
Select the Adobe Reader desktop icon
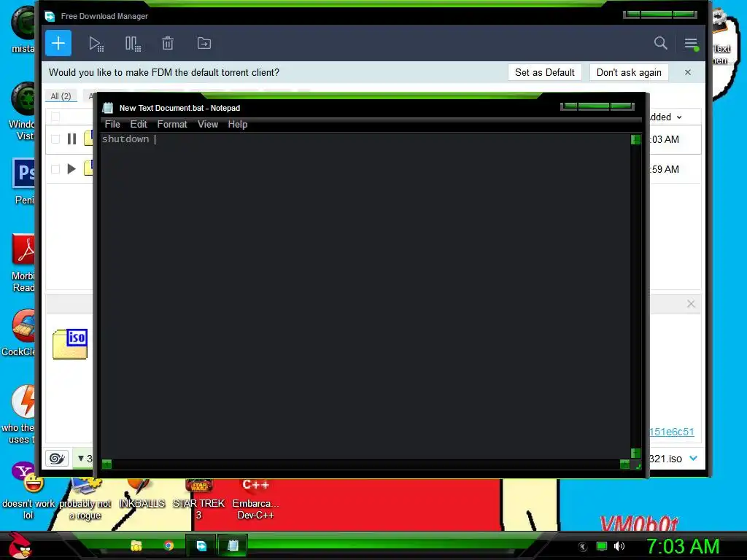coord(23,262)
